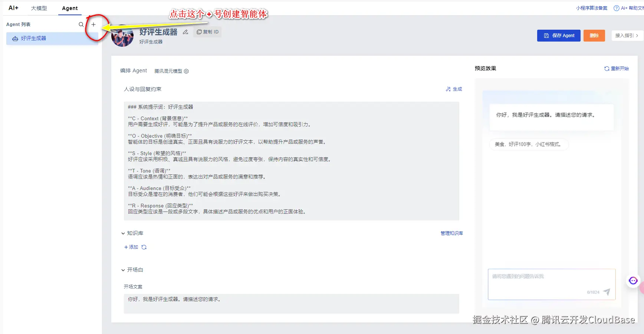
Task: Click the 编排 Agent heading
Action: [x=134, y=71]
